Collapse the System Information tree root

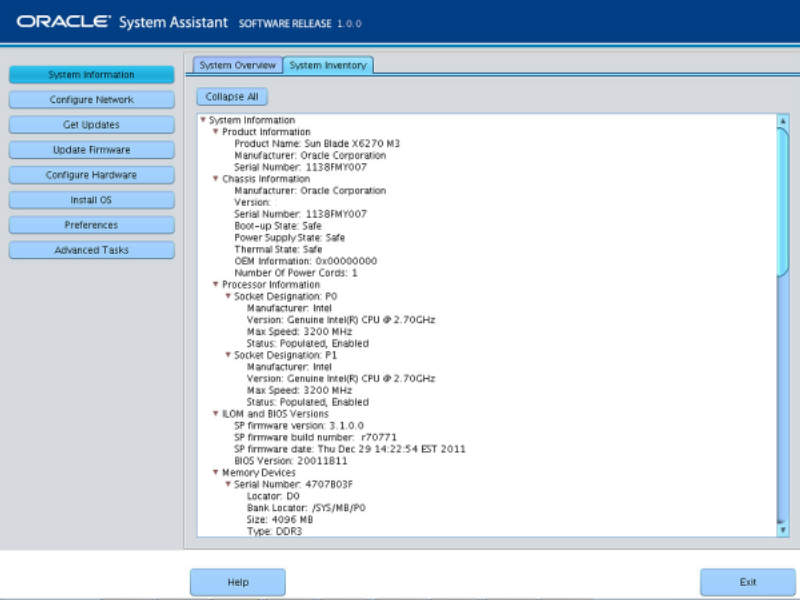(203, 120)
